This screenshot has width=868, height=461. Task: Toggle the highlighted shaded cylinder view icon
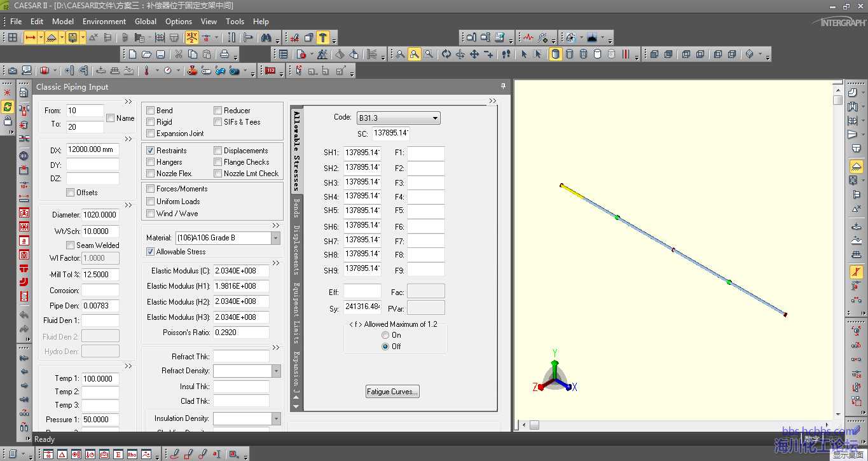(555, 55)
